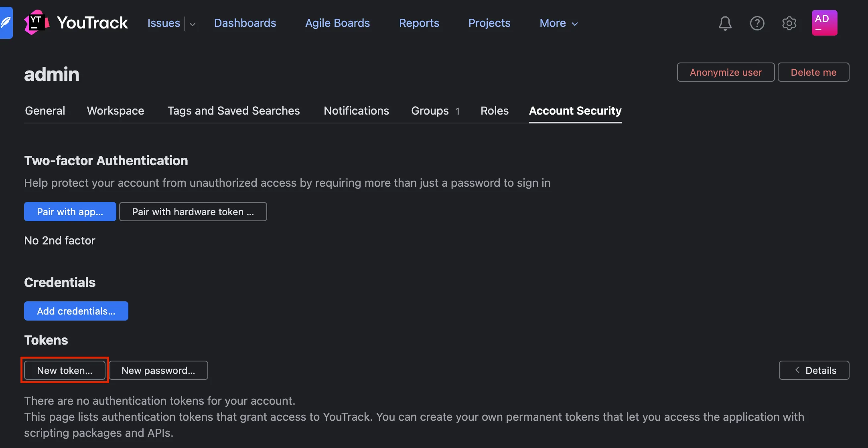Expand the Issues dropdown arrow

pyautogui.click(x=193, y=24)
